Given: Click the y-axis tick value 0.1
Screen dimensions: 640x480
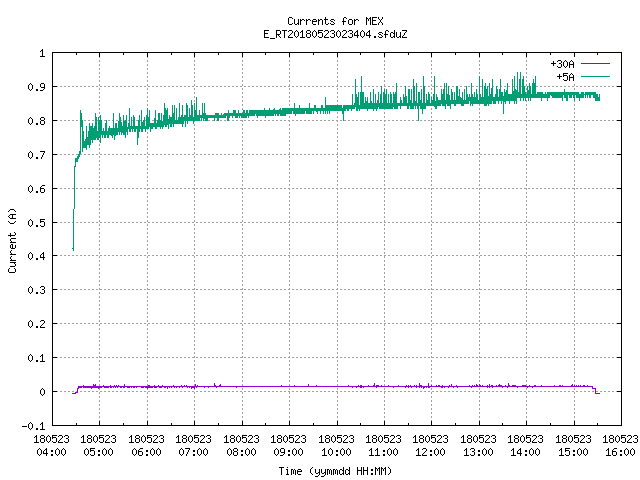Looking at the screenshot, I should [36, 358].
